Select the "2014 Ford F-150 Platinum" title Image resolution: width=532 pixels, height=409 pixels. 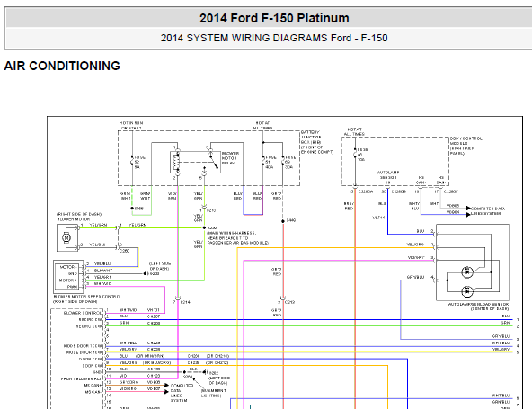(x=274, y=18)
